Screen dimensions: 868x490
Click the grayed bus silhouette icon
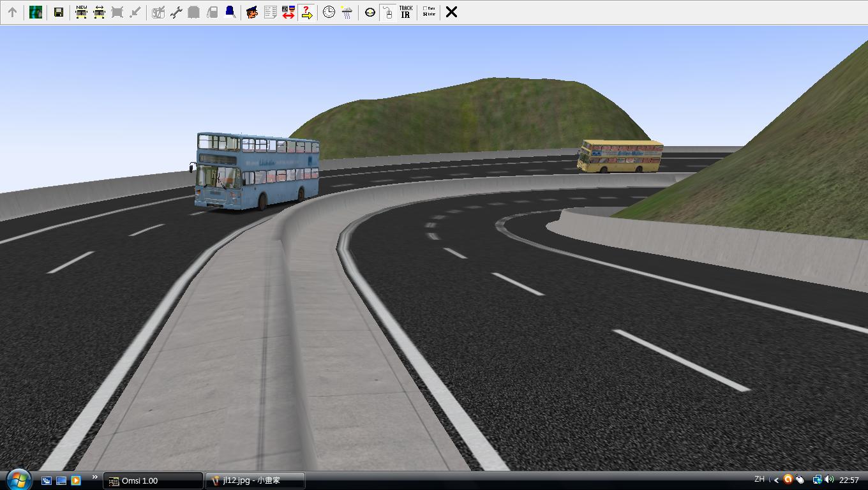tap(194, 12)
